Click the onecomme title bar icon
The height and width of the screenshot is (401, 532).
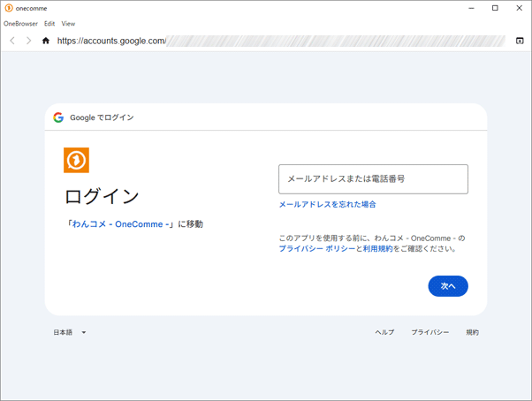[x=9, y=8]
